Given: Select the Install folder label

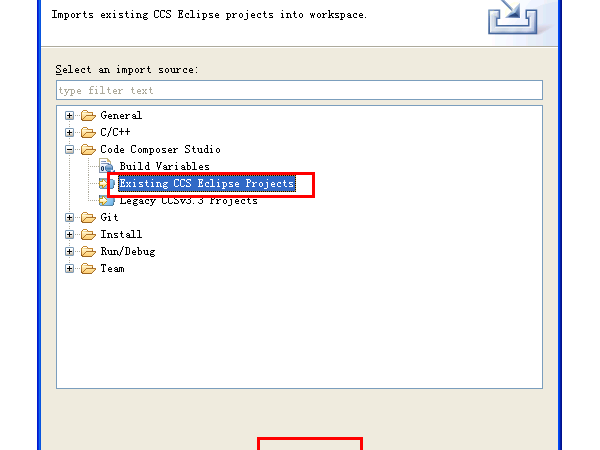Looking at the screenshot, I should tap(121, 234).
